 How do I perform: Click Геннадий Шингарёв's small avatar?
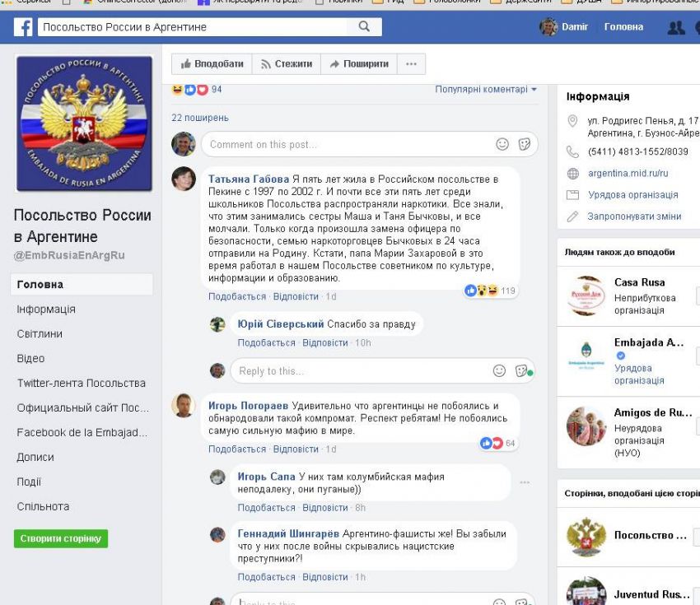point(217,534)
